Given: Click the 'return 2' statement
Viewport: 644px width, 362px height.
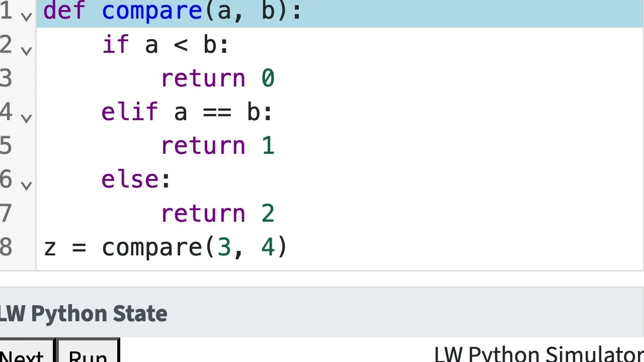Looking at the screenshot, I should tap(217, 213).
